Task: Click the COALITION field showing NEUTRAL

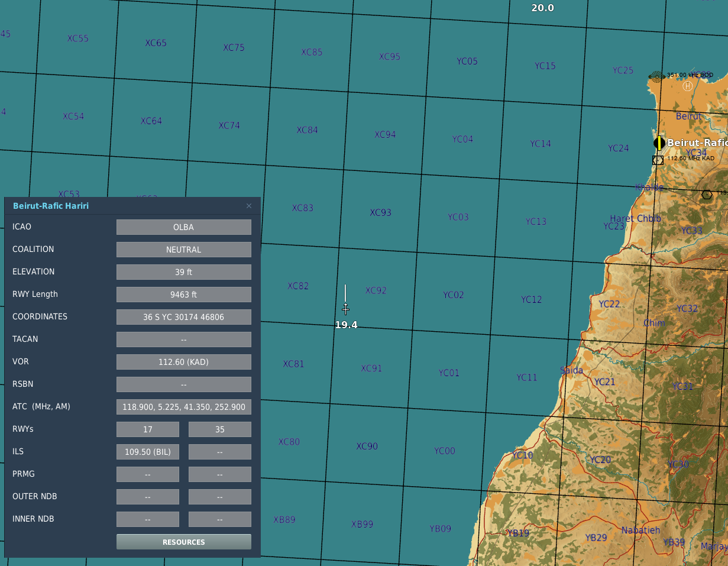Action: 184,250
